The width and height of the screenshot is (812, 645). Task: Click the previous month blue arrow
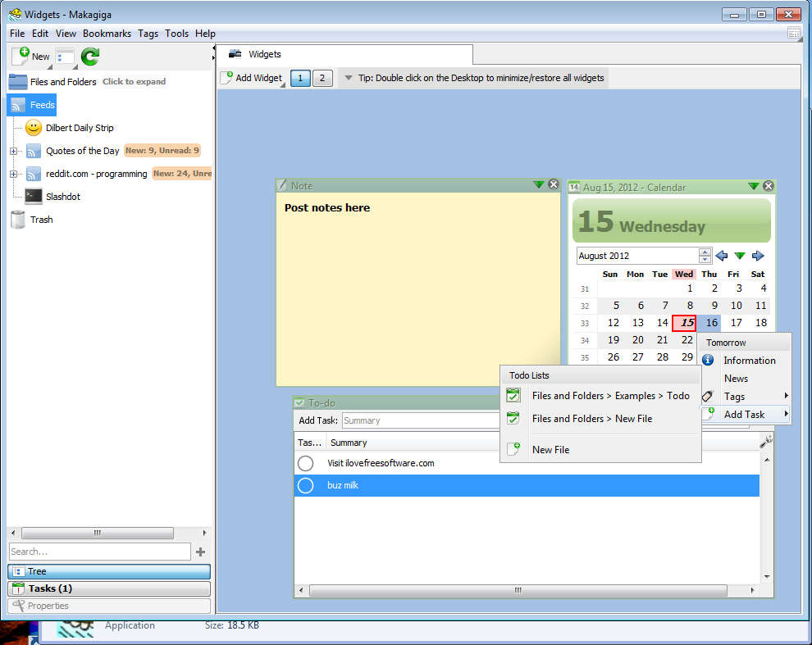[x=722, y=256]
